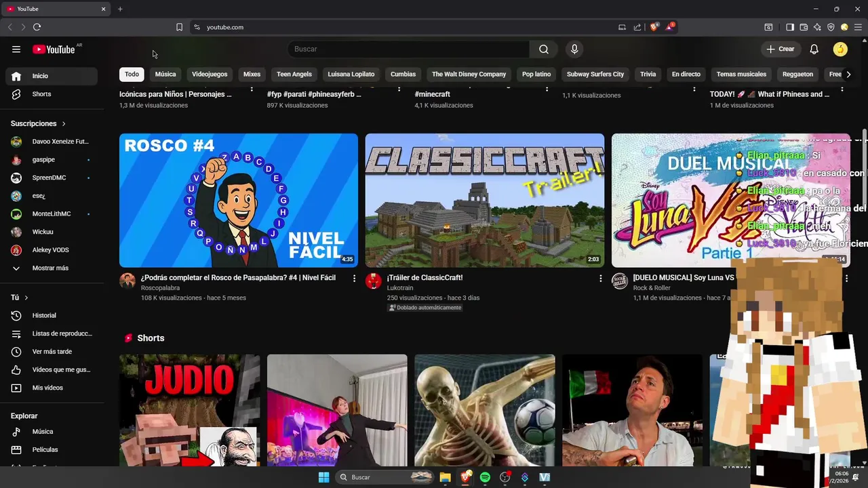The height and width of the screenshot is (488, 868).
Task: Select the Teen Angels filter chip
Action: pyautogui.click(x=294, y=74)
